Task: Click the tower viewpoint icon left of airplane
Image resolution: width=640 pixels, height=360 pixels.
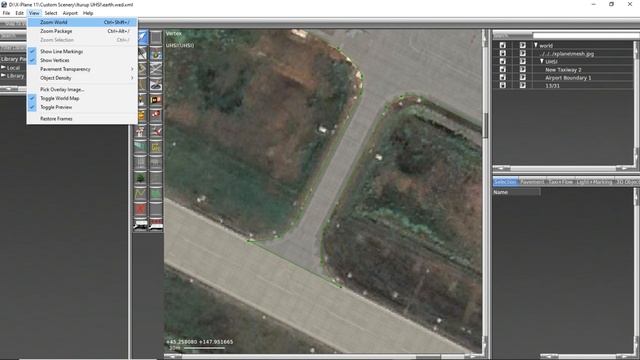Action: pyautogui.click(x=140, y=131)
